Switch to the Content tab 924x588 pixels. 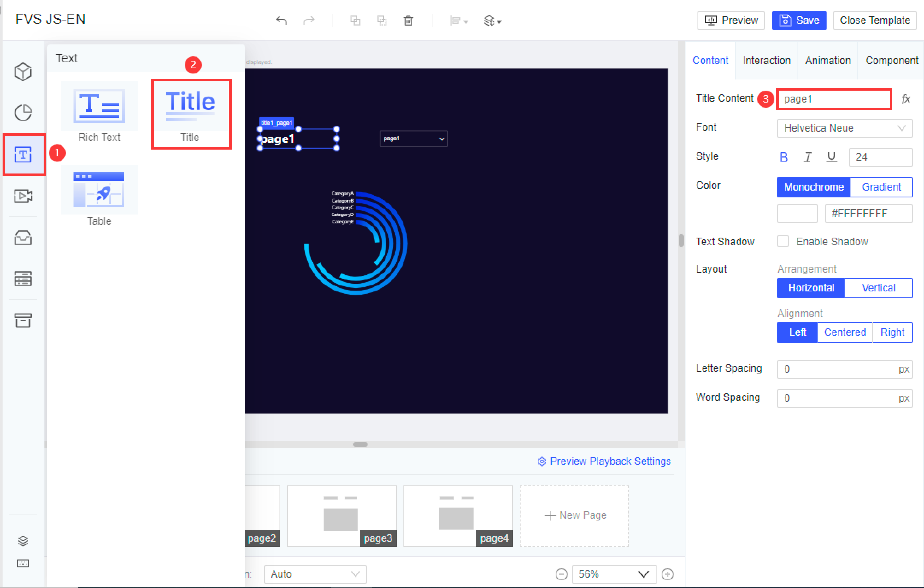pos(710,60)
